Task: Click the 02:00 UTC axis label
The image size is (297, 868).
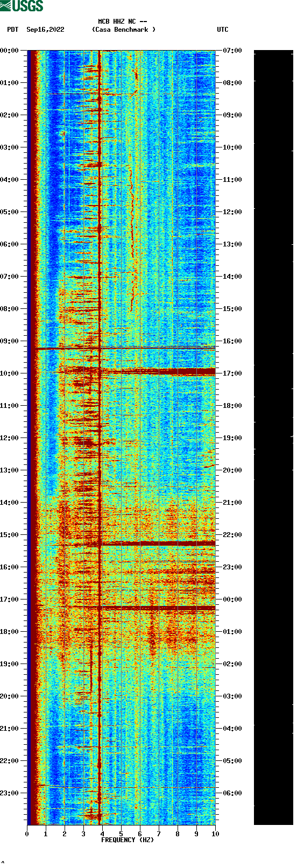Action: pyautogui.click(x=232, y=664)
